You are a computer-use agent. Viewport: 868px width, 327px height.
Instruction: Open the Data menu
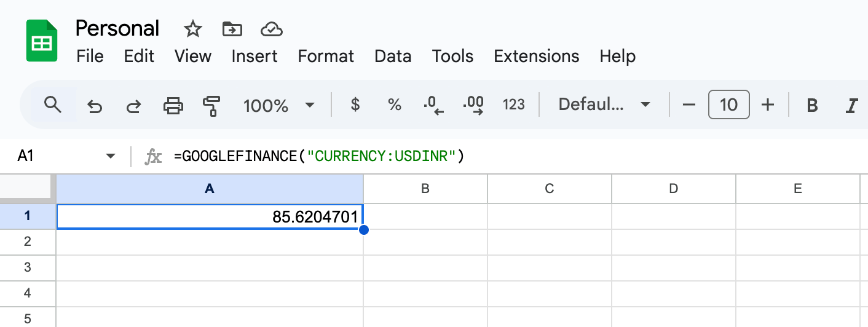click(x=393, y=57)
